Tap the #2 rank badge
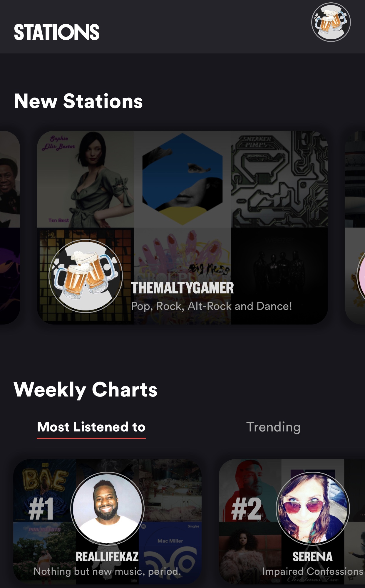The image size is (365, 588). coord(246,509)
